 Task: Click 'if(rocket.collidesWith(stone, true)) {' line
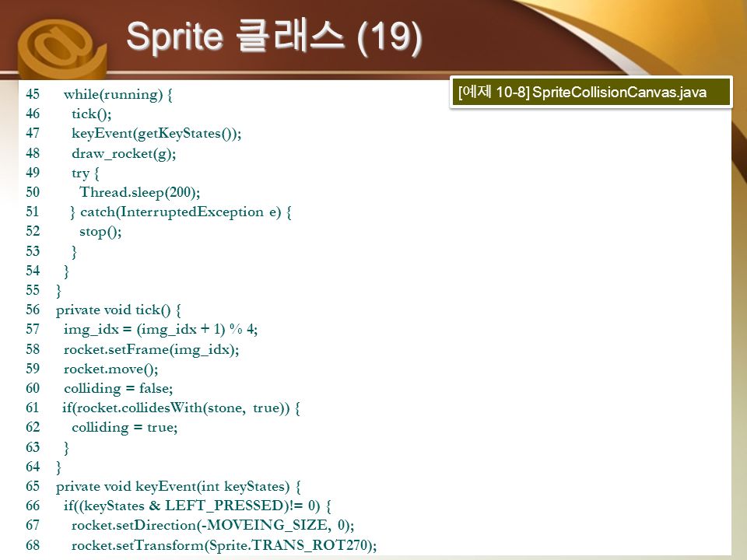tap(181, 408)
